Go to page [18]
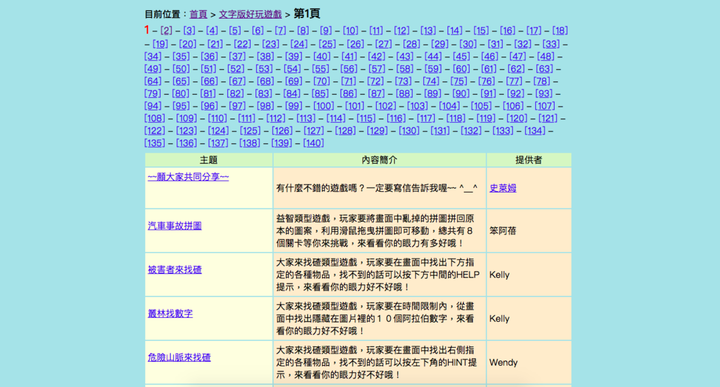Viewport: 720px width, 387px height. [x=560, y=31]
